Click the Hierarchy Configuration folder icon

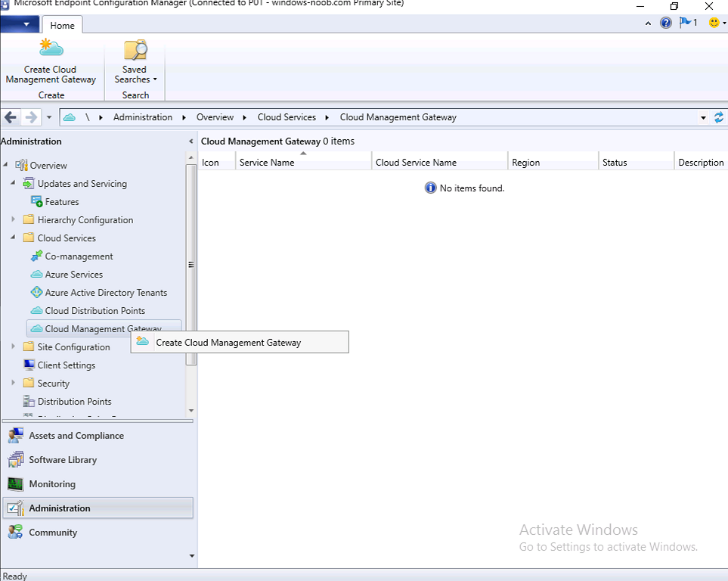[x=29, y=219]
